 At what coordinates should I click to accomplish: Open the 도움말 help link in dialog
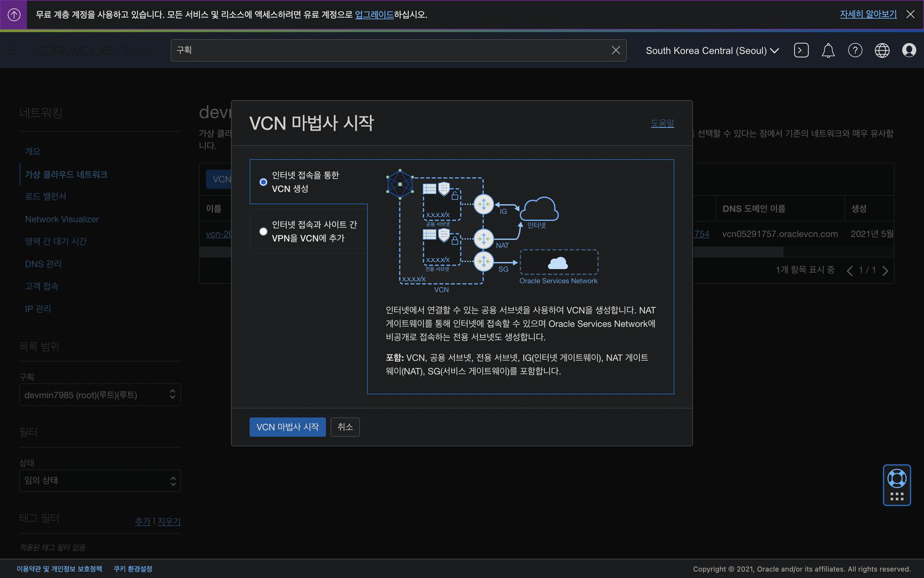(662, 123)
